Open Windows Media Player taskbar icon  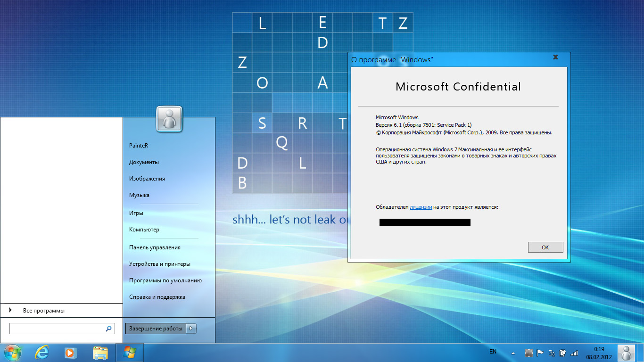(x=70, y=353)
